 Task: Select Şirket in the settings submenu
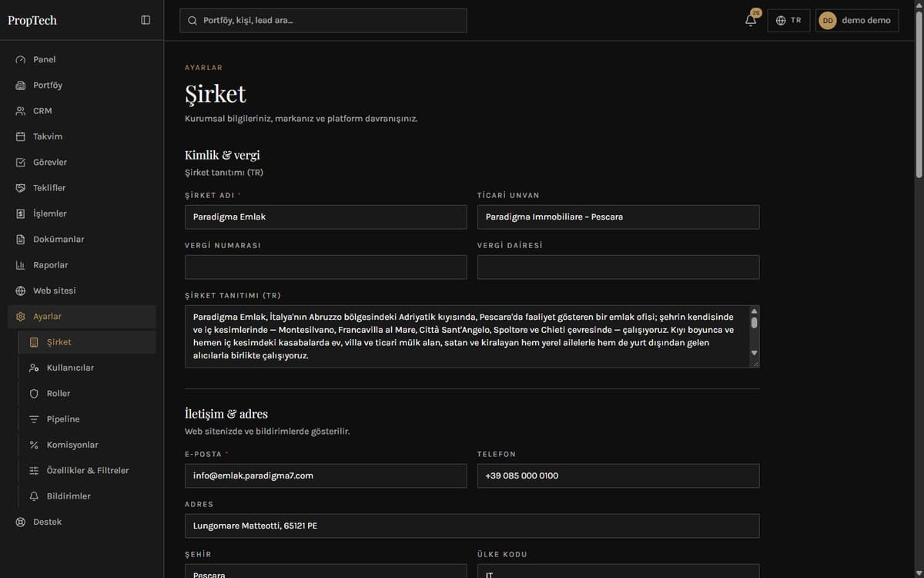coord(87,342)
